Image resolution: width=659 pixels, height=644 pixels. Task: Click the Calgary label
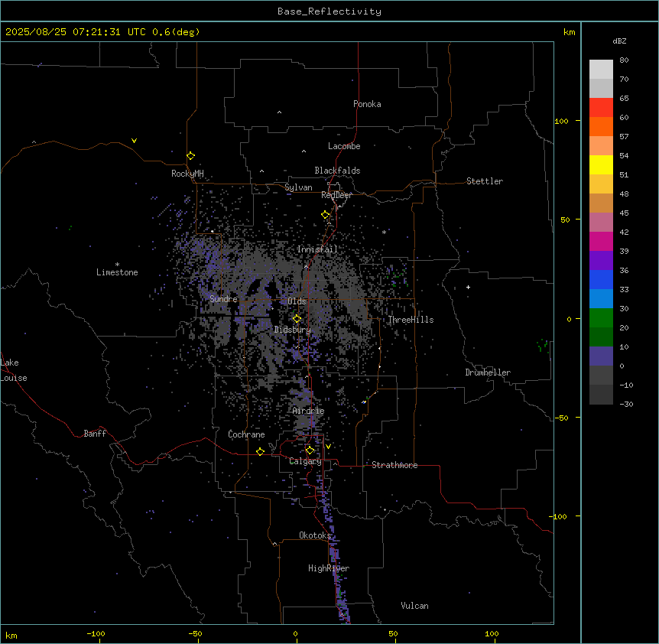[306, 461]
